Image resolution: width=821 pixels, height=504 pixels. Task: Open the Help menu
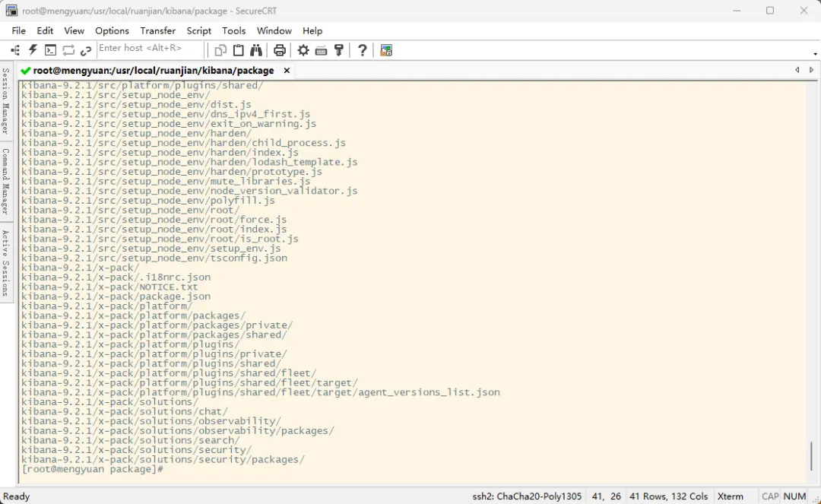(x=312, y=31)
